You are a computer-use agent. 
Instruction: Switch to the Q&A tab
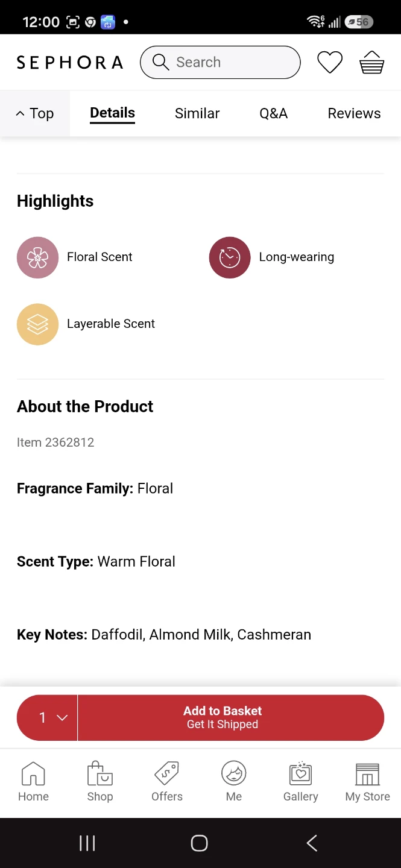[x=273, y=113]
